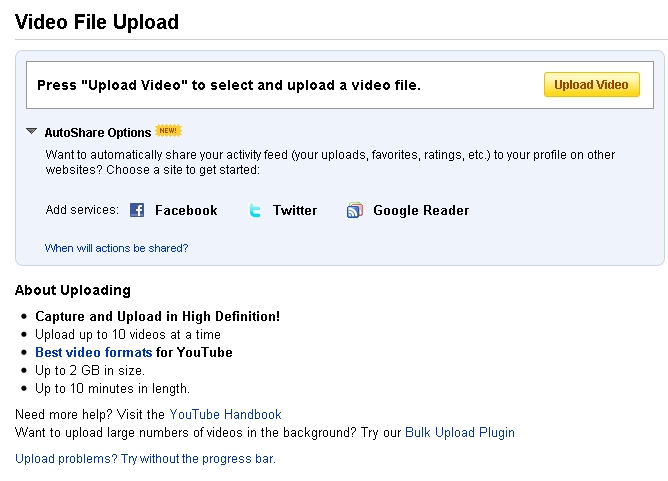Click the Facebook logo icon
Viewport: 668px width, 481px height.
137,210
